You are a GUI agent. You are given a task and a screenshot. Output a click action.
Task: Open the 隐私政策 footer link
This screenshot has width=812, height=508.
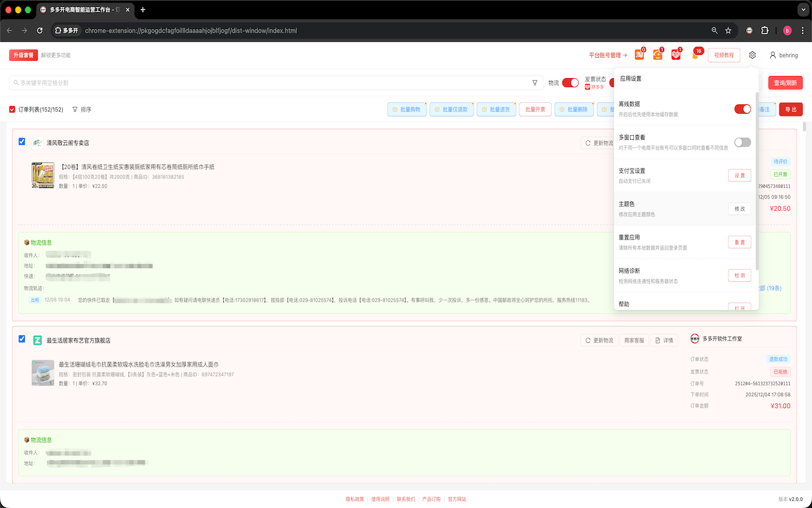point(355,499)
